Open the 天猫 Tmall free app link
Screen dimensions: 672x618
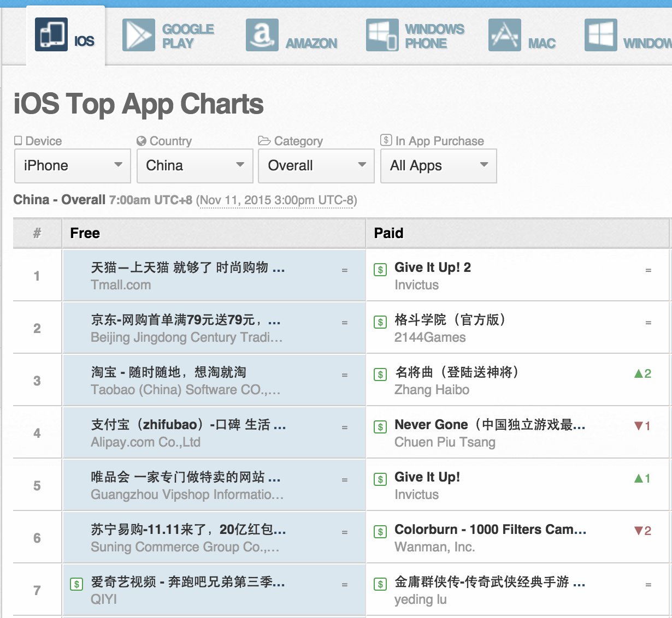pos(188,267)
